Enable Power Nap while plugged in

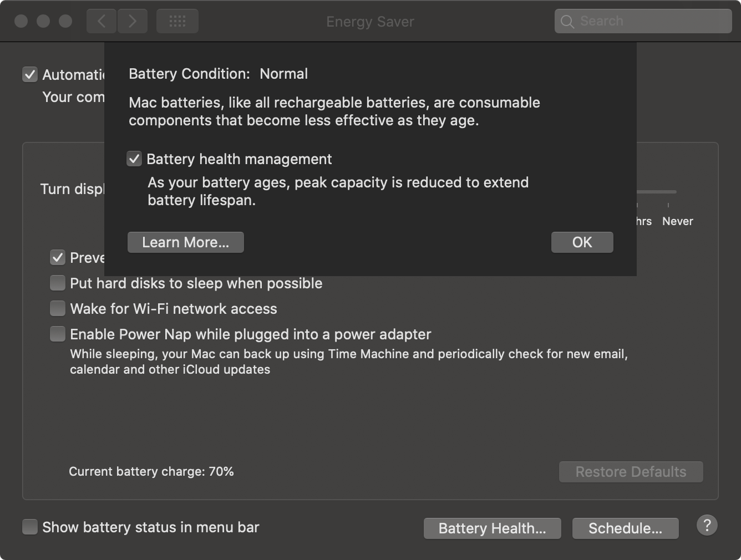(58, 334)
